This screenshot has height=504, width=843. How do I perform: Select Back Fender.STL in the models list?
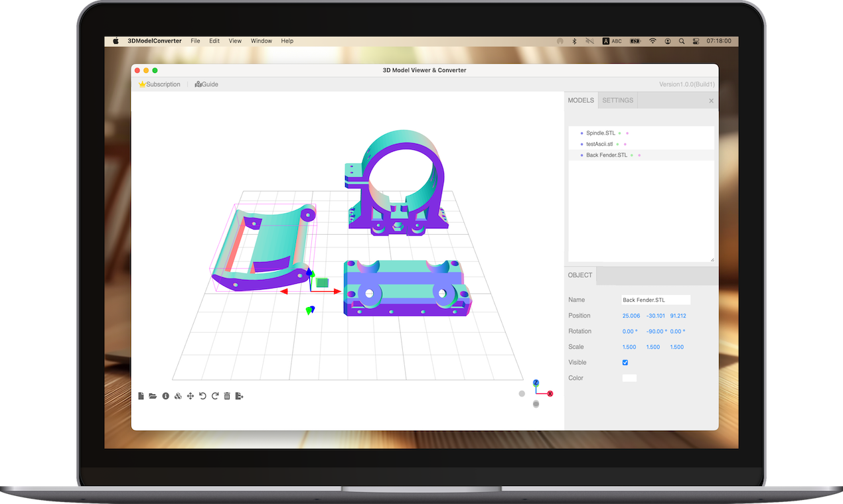[x=641, y=155]
